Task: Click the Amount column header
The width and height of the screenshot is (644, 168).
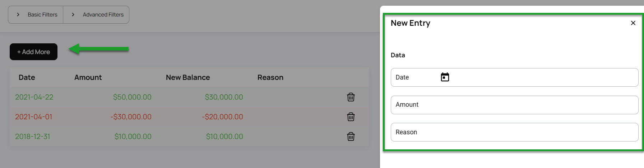Action: [x=88, y=77]
